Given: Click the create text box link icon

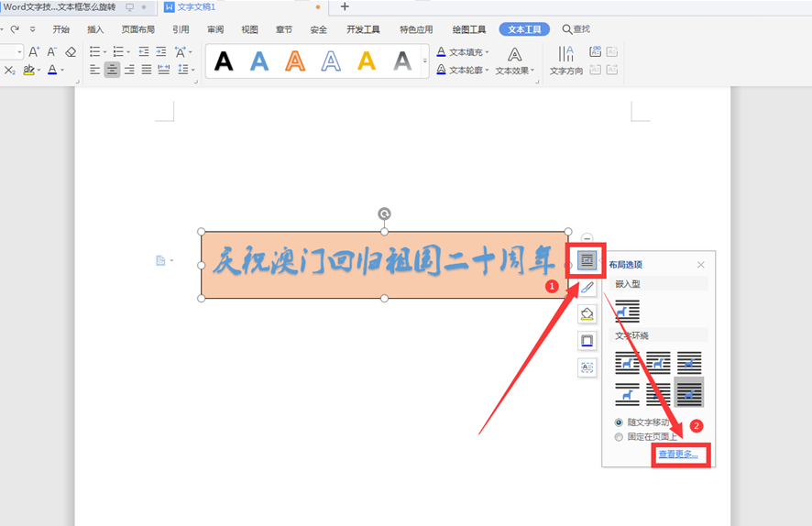Looking at the screenshot, I should 595,51.
